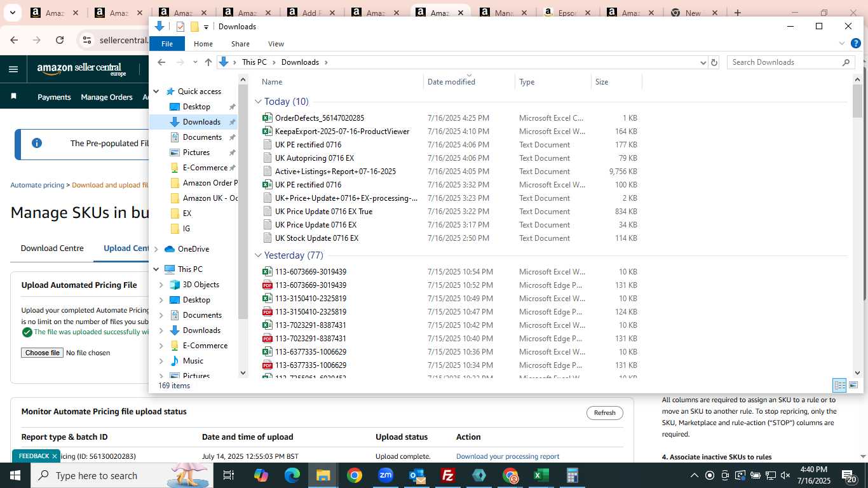The width and height of the screenshot is (868, 488).
Task: Select Pictures under Quick access
Action: pos(196,152)
